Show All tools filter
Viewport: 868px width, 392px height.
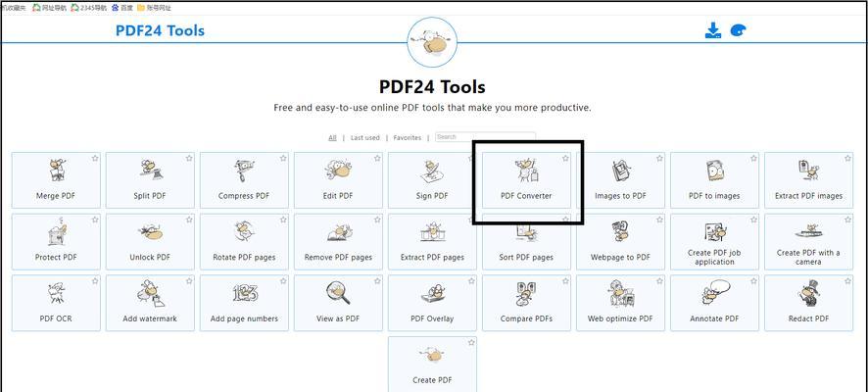tap(332, 138)
